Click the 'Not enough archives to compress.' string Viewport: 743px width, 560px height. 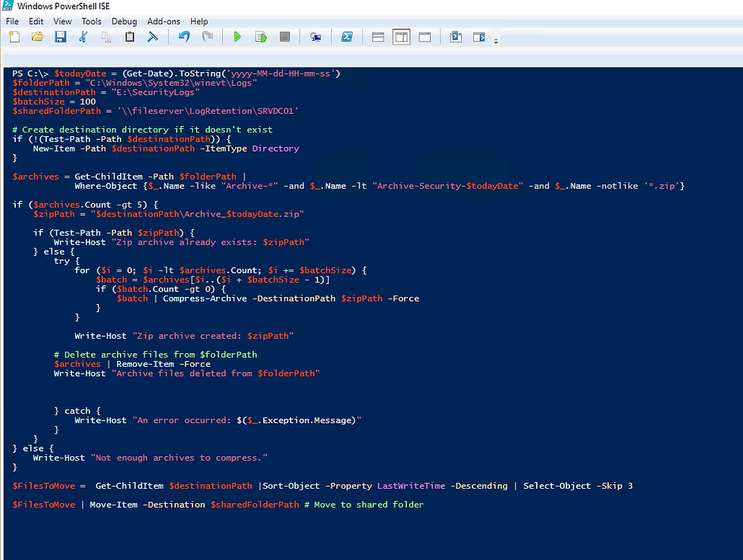tap(179, 458)
